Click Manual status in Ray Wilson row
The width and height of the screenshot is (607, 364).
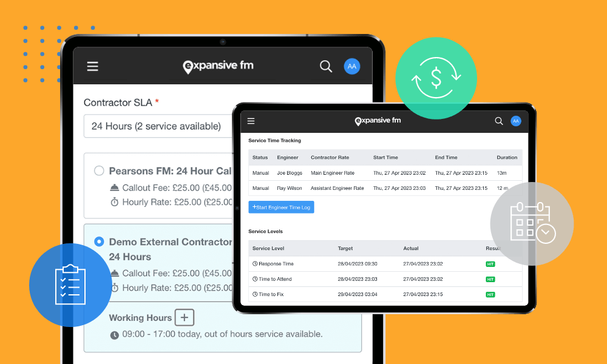click(x=260, y=188)
